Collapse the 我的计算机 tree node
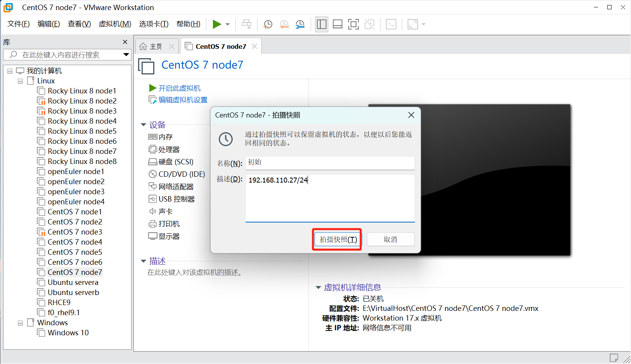 [x=10, y=71]
